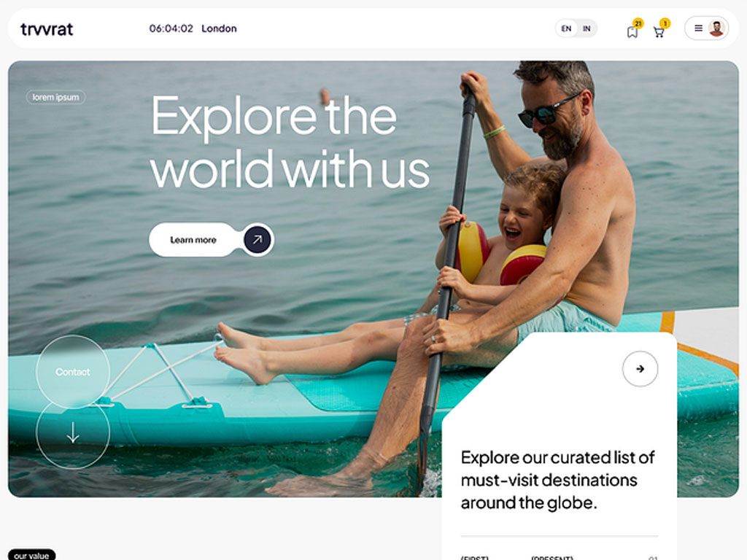
Task: Click the Contact circle button
Action: coord(73,371)
